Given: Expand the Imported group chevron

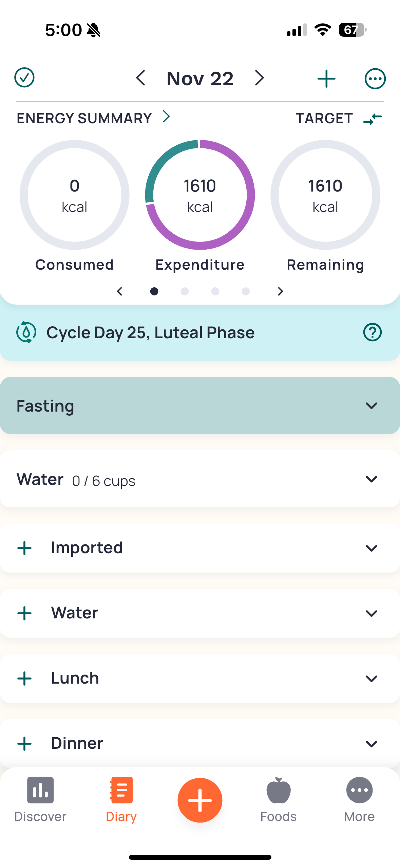Looking at the screenshot, I should [372, 548].
